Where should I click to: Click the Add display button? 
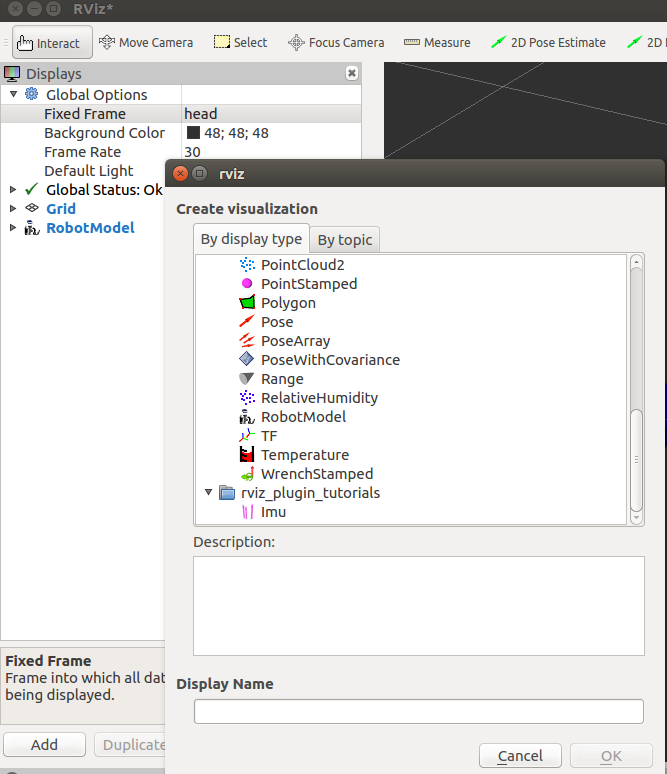(x=44, y=744)
